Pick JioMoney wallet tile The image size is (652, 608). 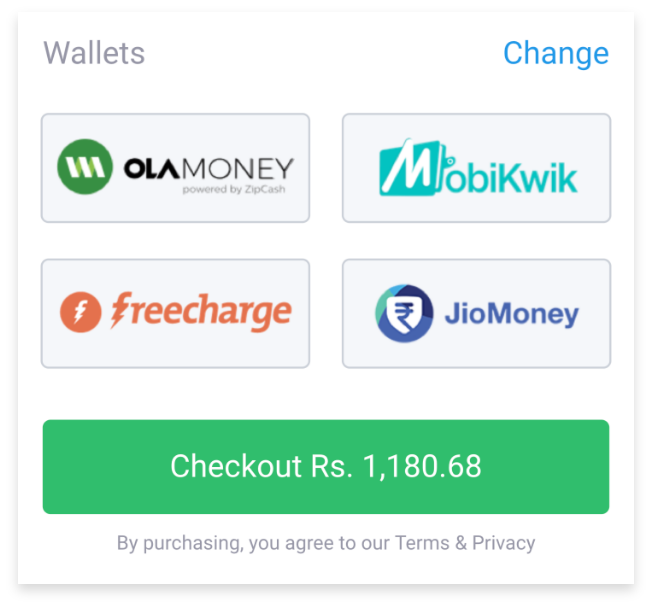[476, 314]
